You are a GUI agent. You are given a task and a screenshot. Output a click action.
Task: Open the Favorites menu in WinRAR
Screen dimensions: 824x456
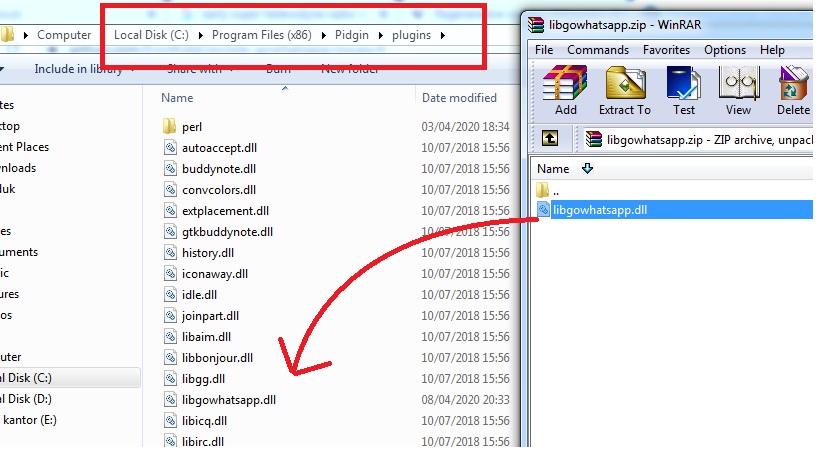tap(666, 50)
